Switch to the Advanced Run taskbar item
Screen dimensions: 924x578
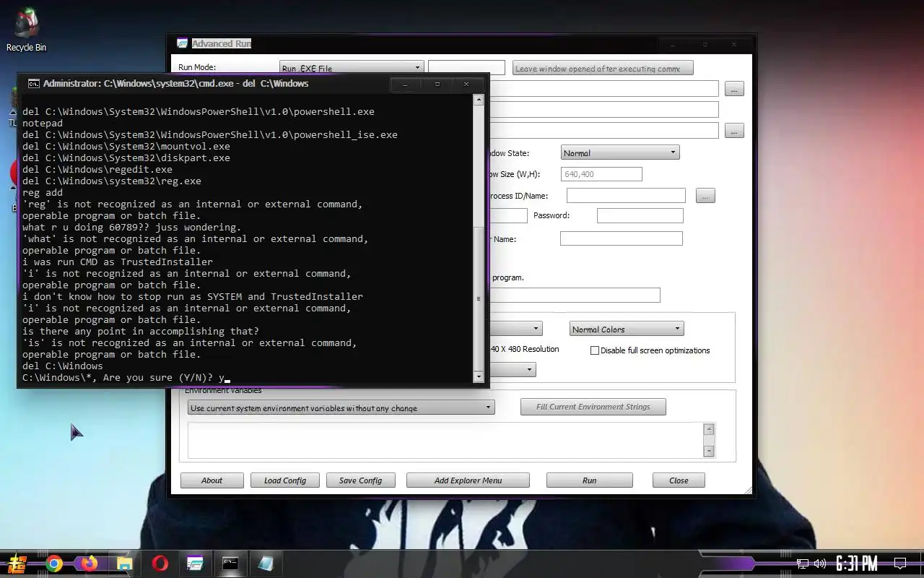[195, 564]
